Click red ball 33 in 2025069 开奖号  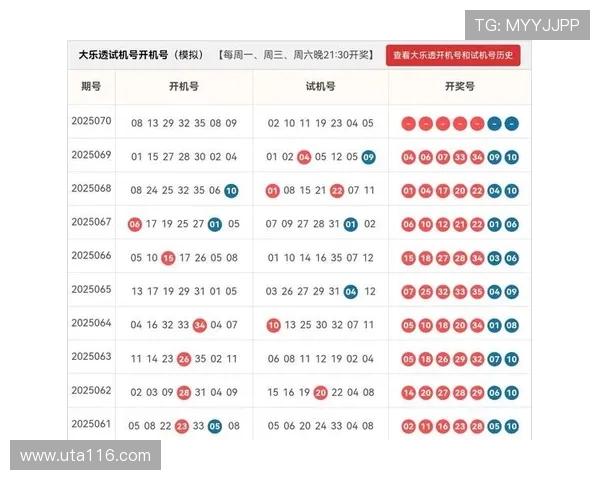tap(460, 157)
